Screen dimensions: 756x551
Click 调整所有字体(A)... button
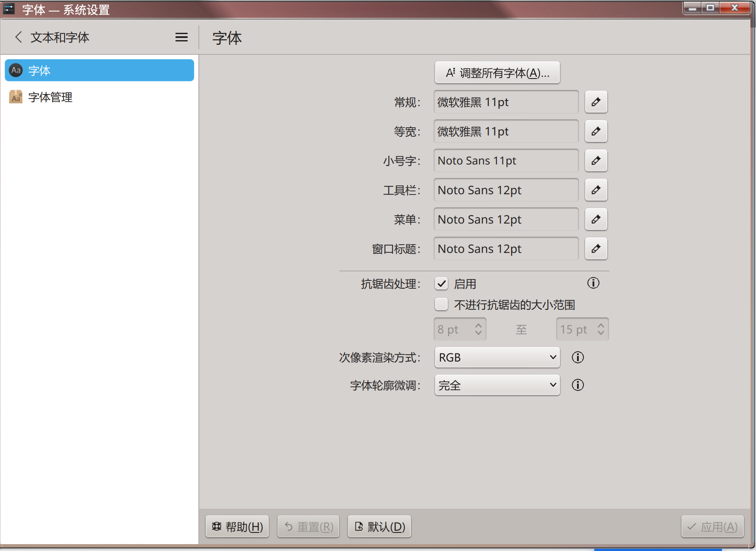[497, 72]
